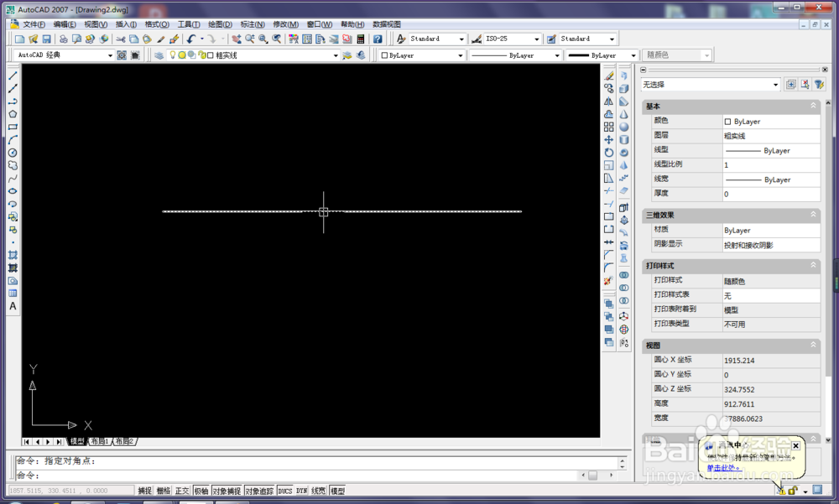Toggle DYN dynamic input in status bar

pos(302,491)
